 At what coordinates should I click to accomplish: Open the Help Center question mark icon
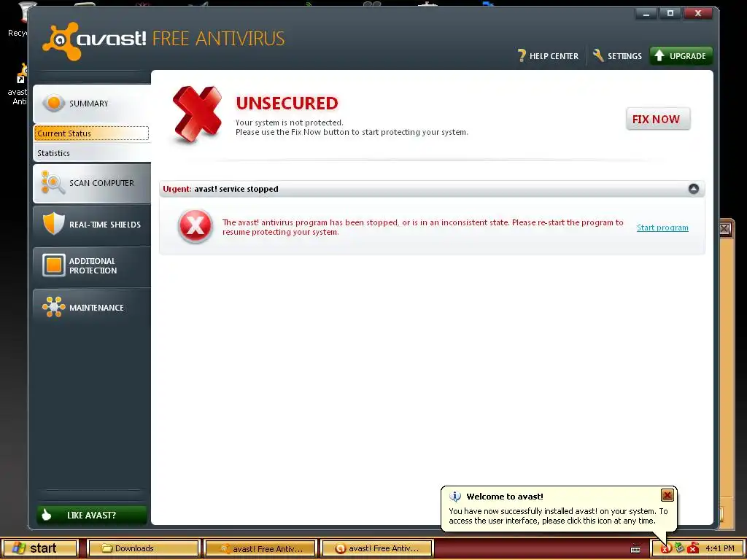pos(522,56)
